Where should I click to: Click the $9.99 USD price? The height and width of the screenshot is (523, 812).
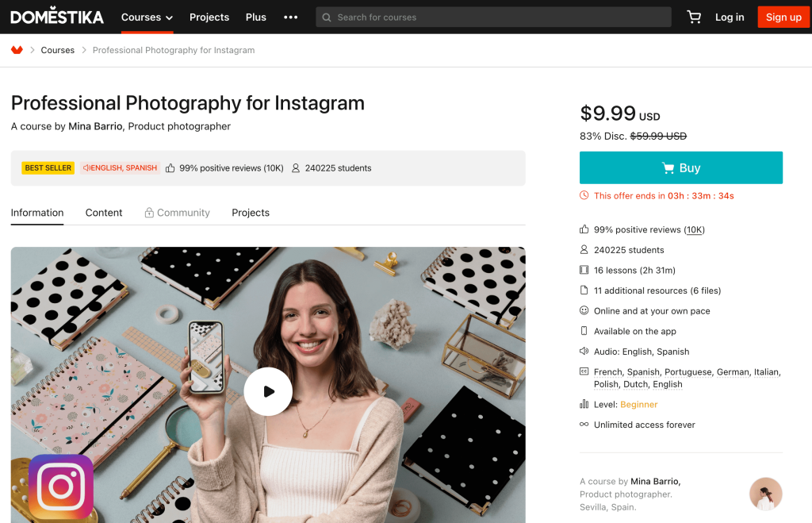pyautogui.click(x=620, y=113)
